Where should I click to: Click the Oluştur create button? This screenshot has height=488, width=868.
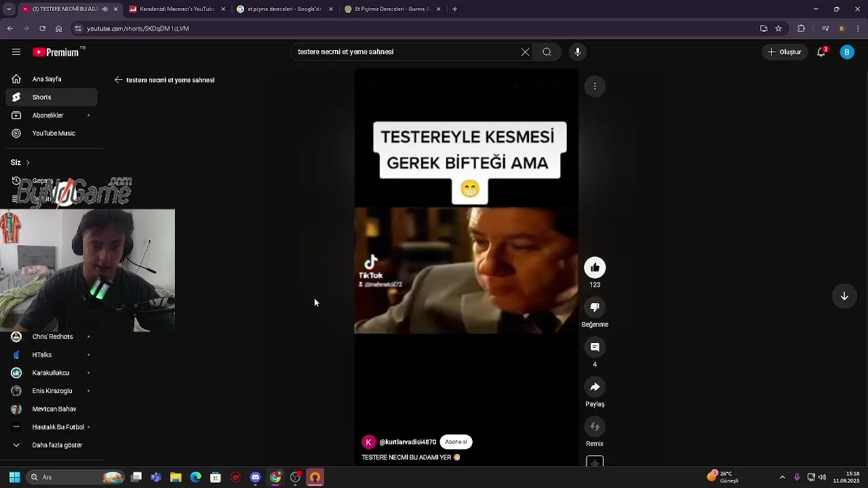coord(785,52)
